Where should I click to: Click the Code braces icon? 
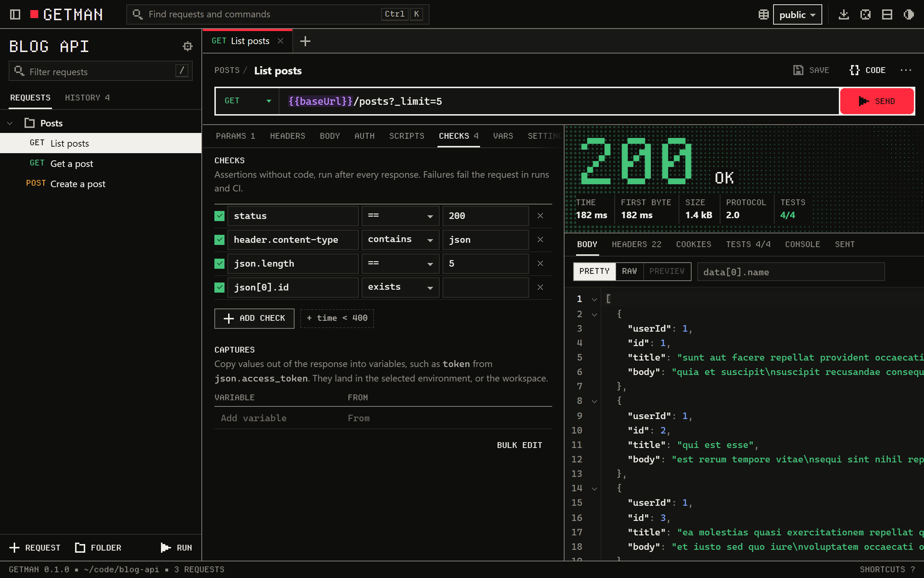[854, 70]
